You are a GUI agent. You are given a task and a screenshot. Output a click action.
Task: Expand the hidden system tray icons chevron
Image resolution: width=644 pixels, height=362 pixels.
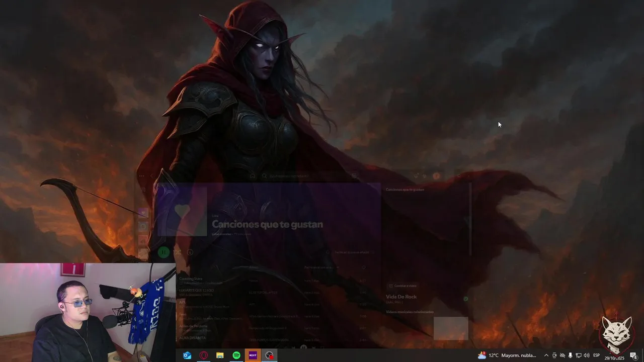tap(546, 355)
